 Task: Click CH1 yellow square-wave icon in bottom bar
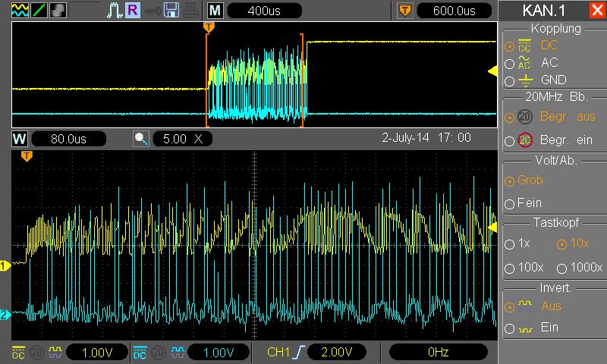[x=55, y=352]
